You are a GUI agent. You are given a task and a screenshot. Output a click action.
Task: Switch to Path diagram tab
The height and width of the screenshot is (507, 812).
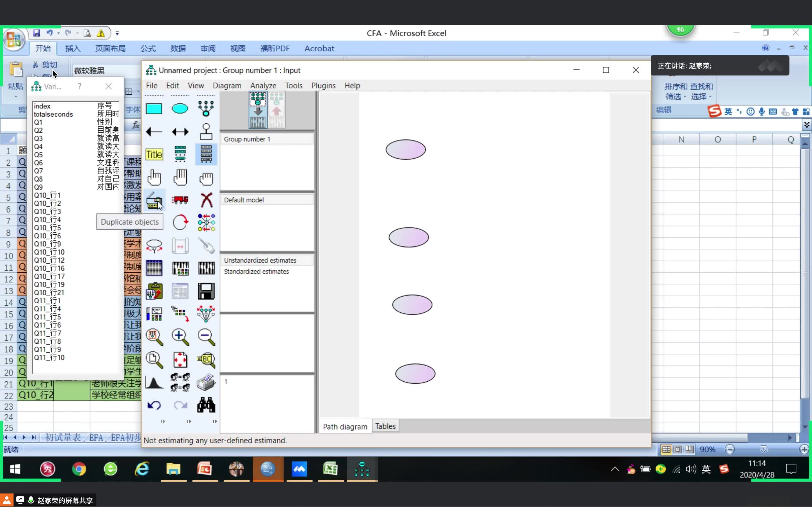click(x=345, y=426)
